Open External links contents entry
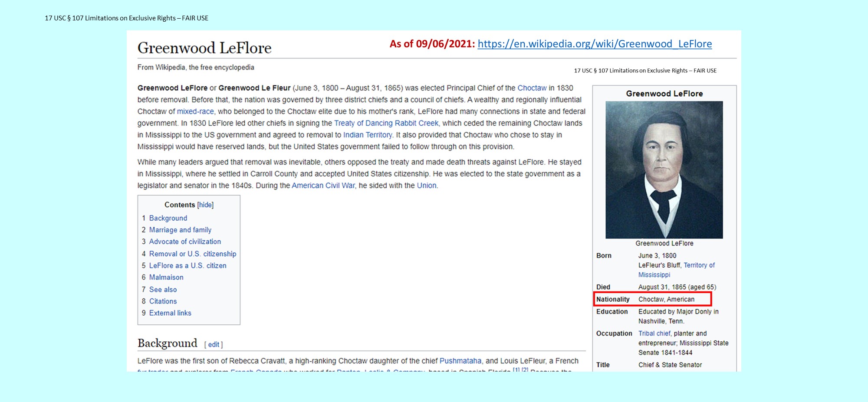 [x=170, y=313]
